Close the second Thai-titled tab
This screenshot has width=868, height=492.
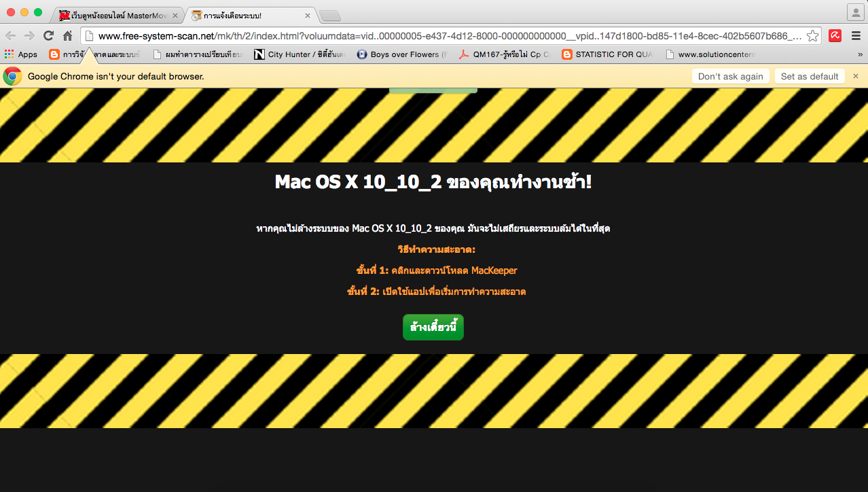tap(307, 15)
